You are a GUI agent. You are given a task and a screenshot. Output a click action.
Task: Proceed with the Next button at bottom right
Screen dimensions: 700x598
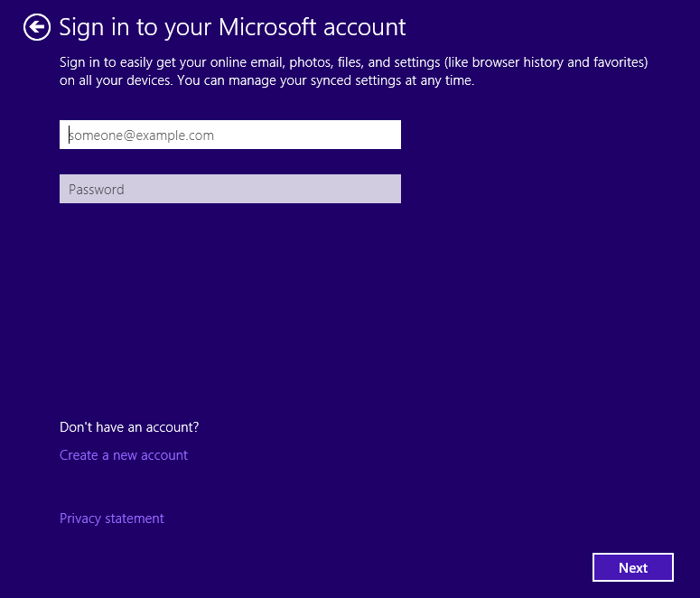pos(632,567)
